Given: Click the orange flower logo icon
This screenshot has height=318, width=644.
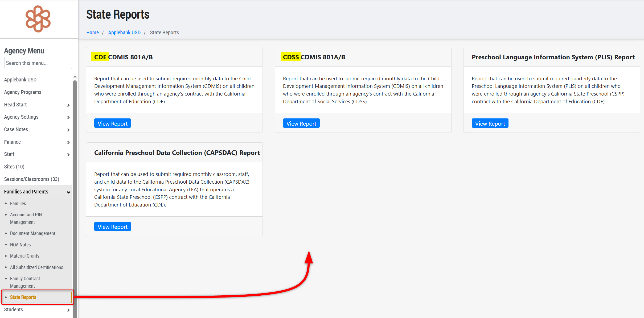Looking at the screenshot, I should 38,19.
